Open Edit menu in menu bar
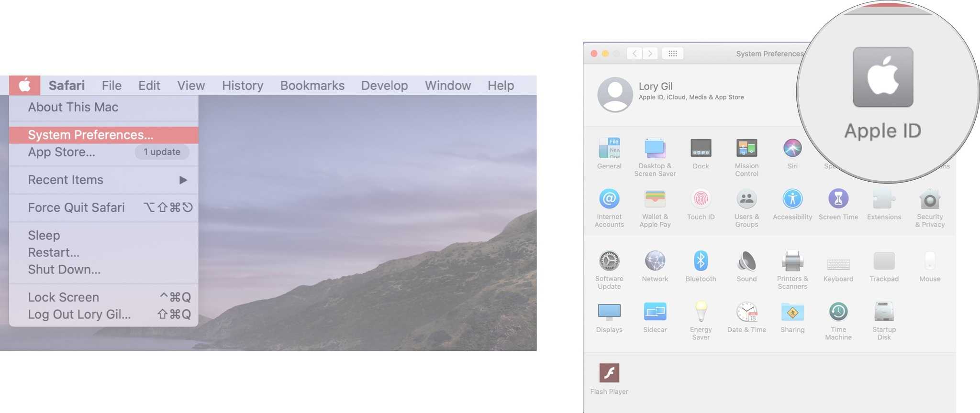Image resolution: width=980 pixels, height=413 pixels. coord(149,86)
